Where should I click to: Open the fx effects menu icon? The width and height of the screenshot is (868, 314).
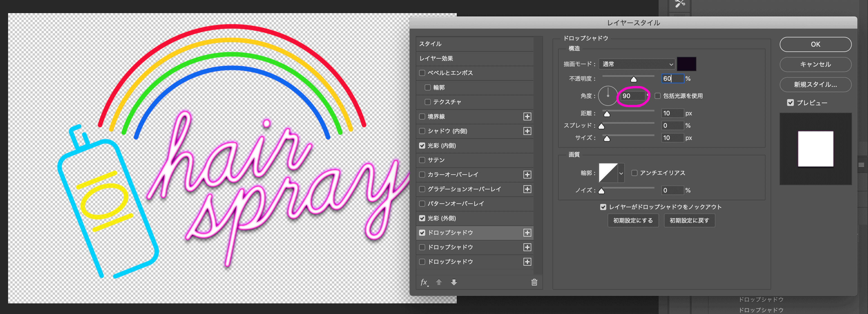tap(424, 282)
